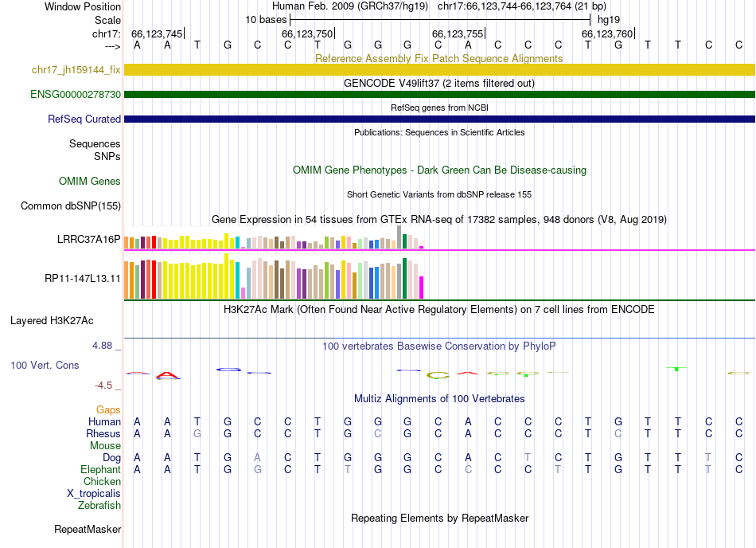Click the Layered H3K27Ac track label
The height and width of the screenshot is (548, 756).
52,321
